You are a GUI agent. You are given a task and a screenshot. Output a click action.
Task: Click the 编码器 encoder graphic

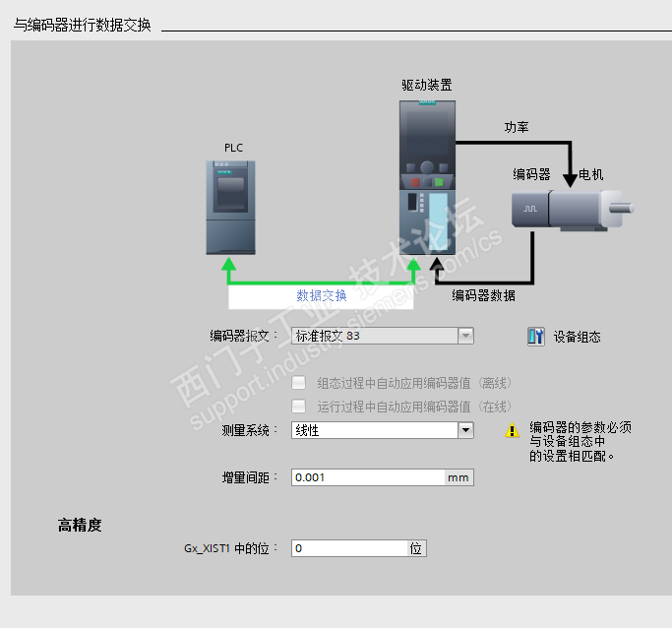530,209
